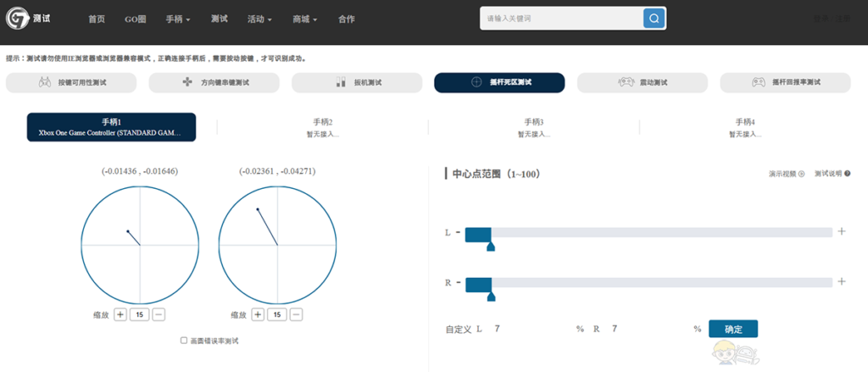This screenshot has height=372, width=868.
Task: Click the plus zoom button under the right joystick circle
Action: coord(257,314)
